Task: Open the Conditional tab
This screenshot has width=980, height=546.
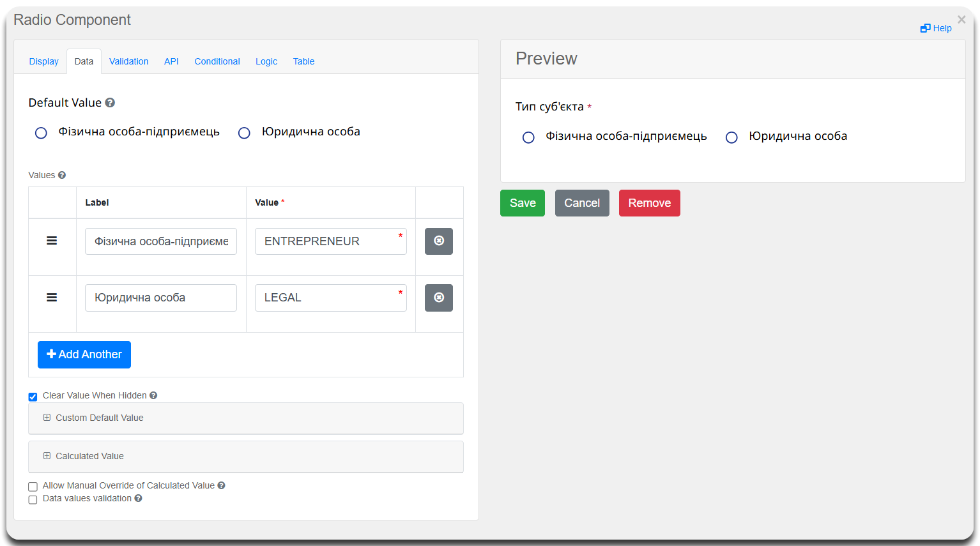Action: [x=217, y=61]
